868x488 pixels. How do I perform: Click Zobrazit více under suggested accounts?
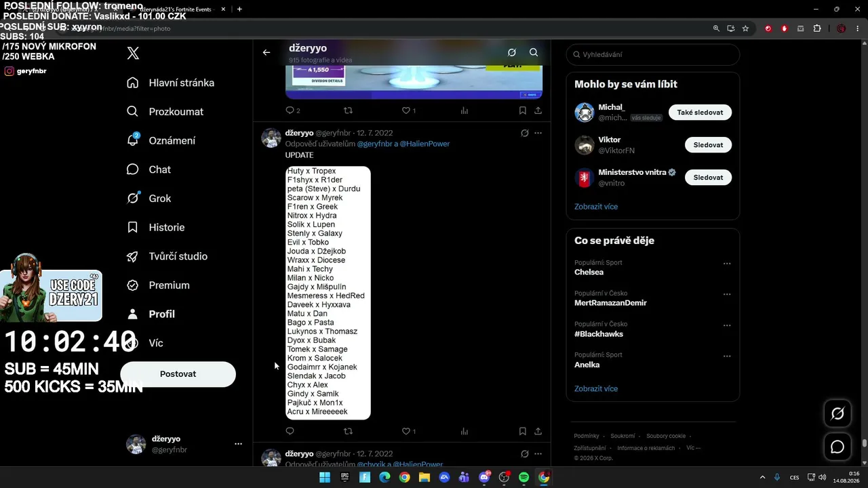pos(596,207)
